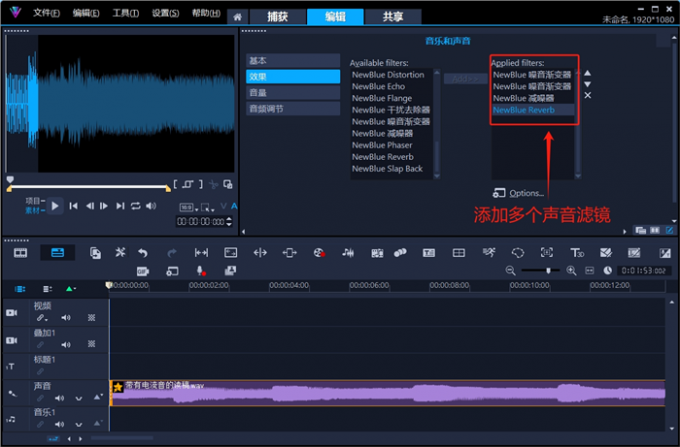Open 声音 track height triangle dropdown

click(98, 397)
